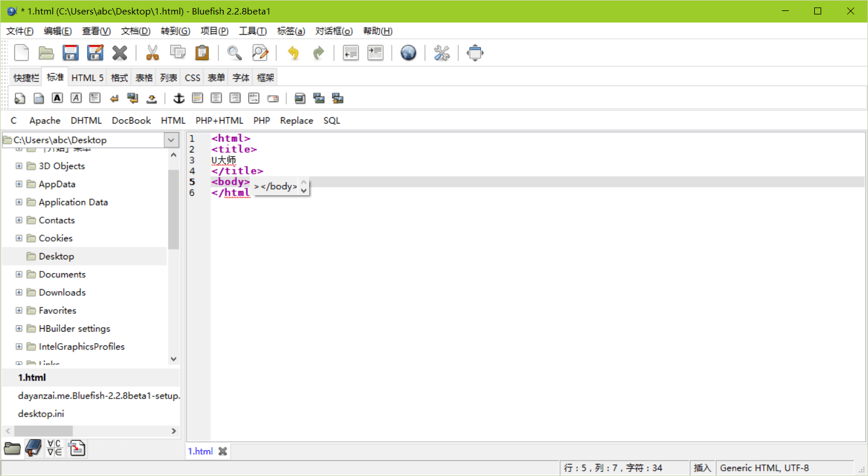Switch to the HTML 5 toolbar tab

pyautogui.click(x=87, y=78)
